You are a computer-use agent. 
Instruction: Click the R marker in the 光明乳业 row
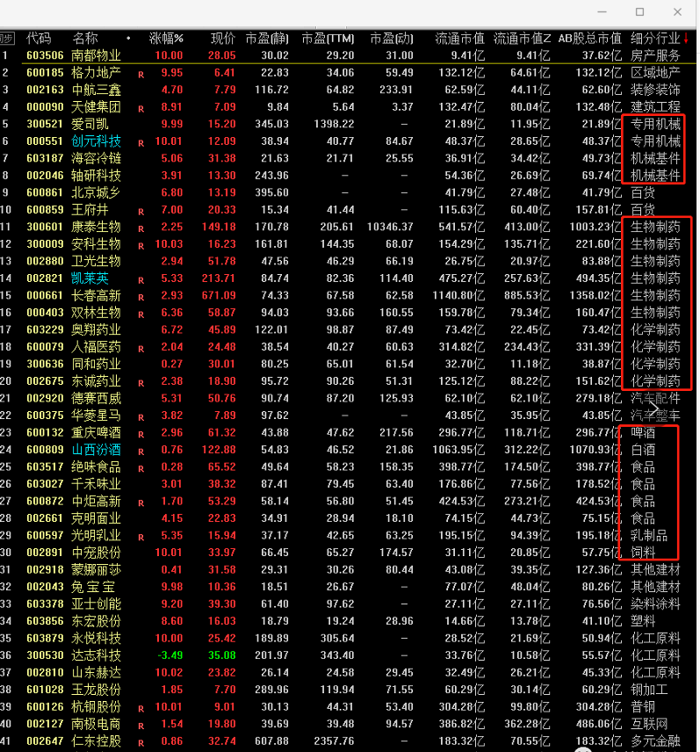tap(141, 537)
